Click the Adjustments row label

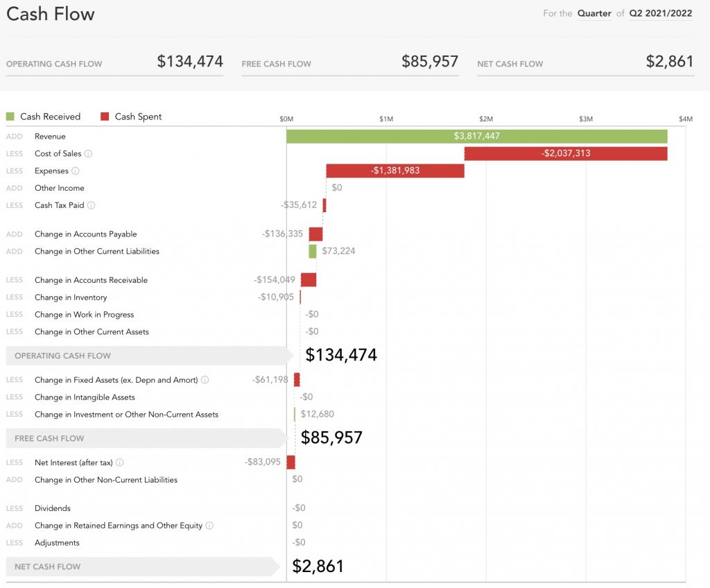pyautogui.click(x=57, y=543)
